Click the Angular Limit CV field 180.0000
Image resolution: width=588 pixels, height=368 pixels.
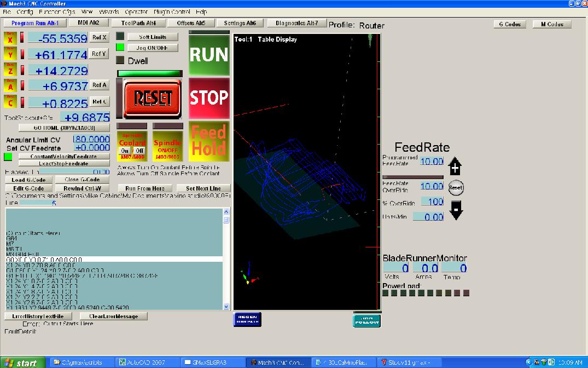tap(91, 139)
